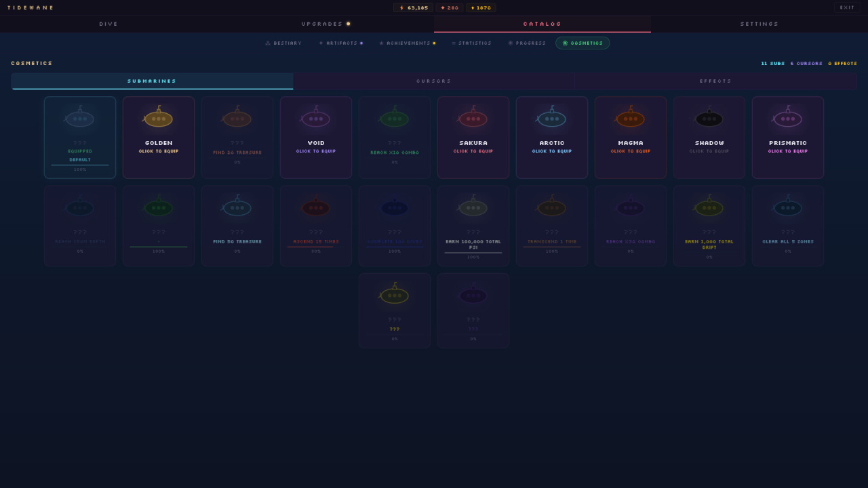Select the Arctic submarine icon
This screenshot has height=488, width=868.
551,119
